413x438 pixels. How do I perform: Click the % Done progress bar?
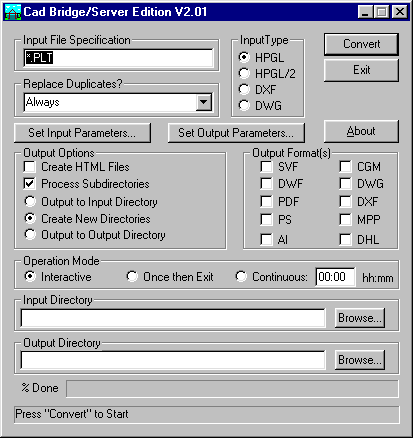pos(232,389)
